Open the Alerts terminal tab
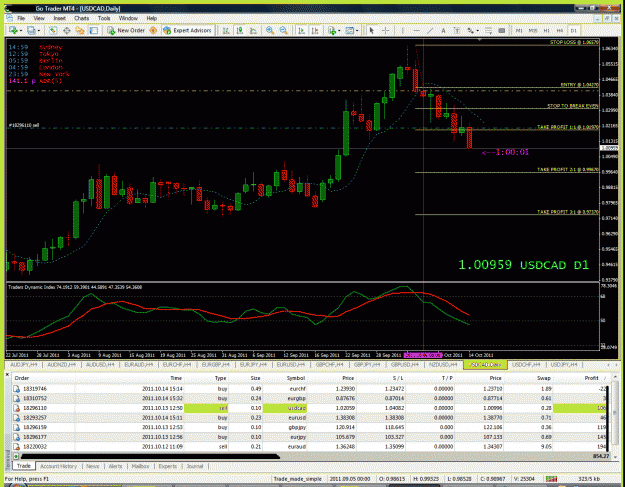This screenshot has height=487, width=625. 116,466
